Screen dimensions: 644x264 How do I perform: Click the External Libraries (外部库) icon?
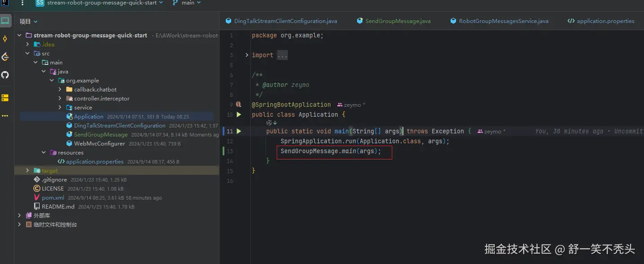(29, 215)
